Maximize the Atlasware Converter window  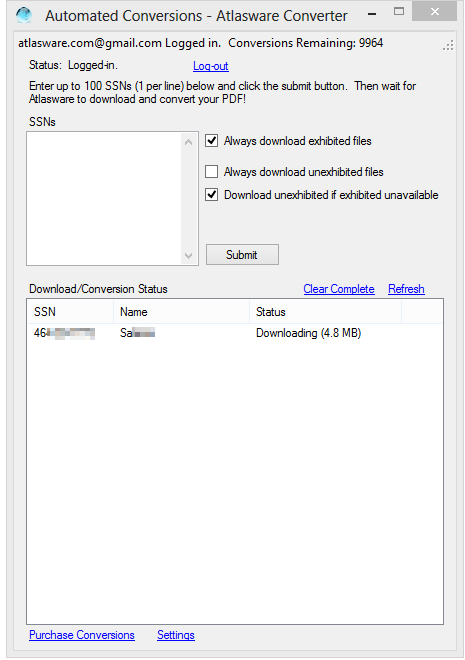pyautogui.click(x=399, y=12)
